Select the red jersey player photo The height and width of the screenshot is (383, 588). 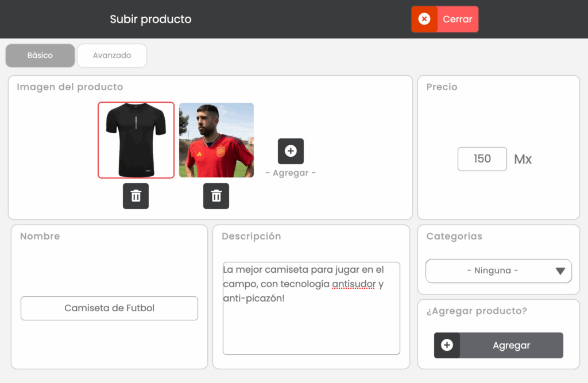pyautogui.click(x=216, y=140)
